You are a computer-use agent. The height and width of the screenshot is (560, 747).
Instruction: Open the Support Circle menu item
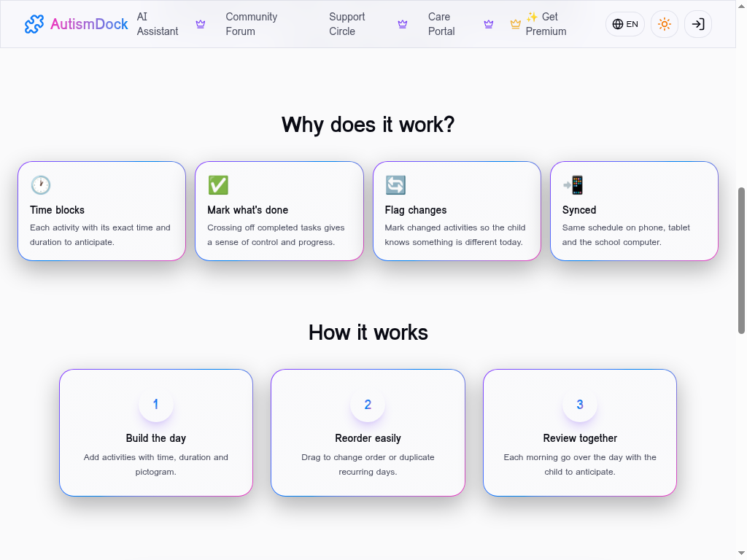coord(347,24)
